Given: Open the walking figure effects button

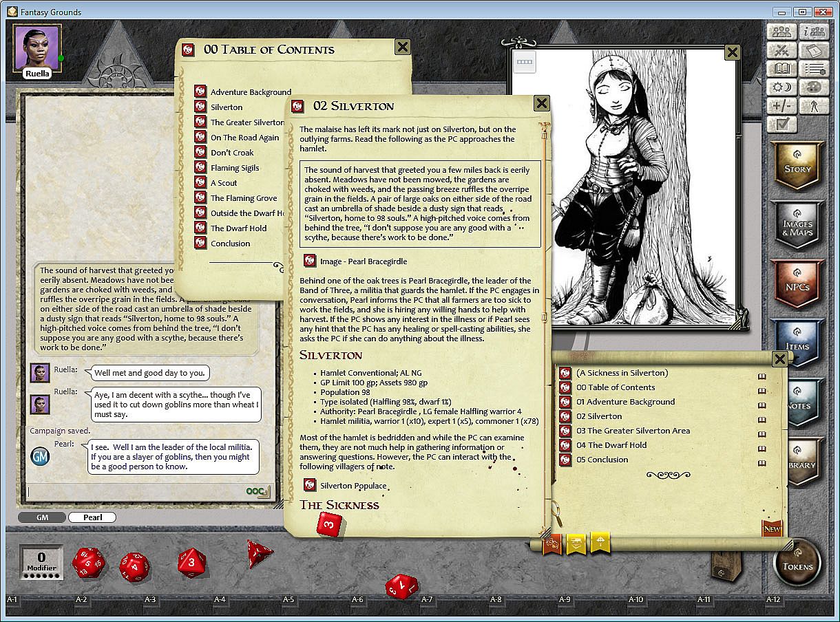Looking at the screenshot, I should coord(815,106).
